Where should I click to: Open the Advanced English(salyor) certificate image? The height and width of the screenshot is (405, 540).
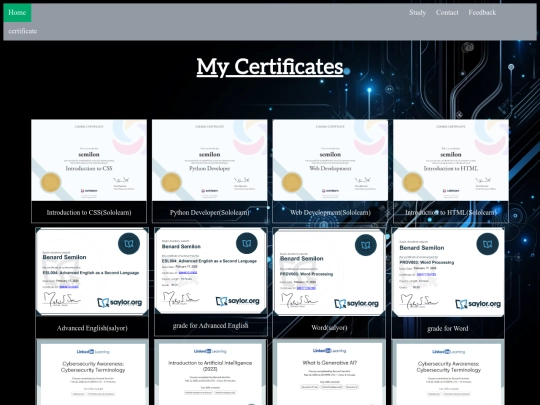(x=92, y=271)
